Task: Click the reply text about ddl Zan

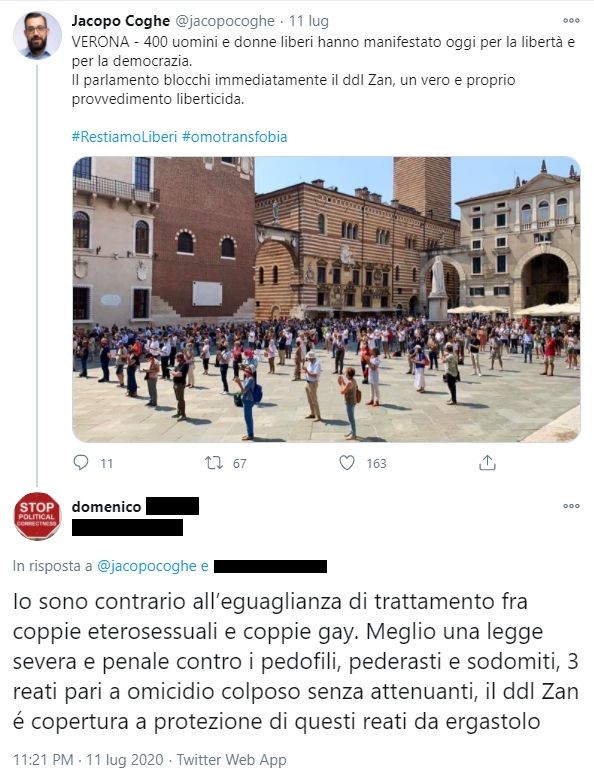Action: tap(296, 661)
